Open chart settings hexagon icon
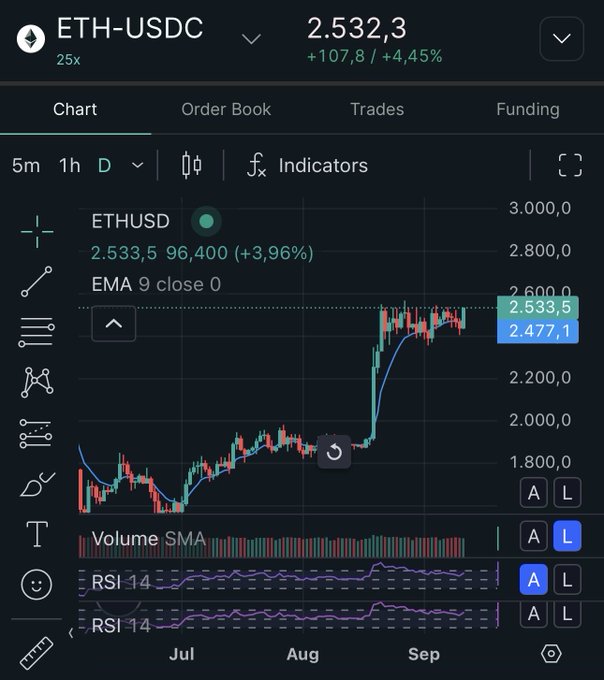Image resolution: width=604 pixels, height=680 pixels. coord(551,654)
